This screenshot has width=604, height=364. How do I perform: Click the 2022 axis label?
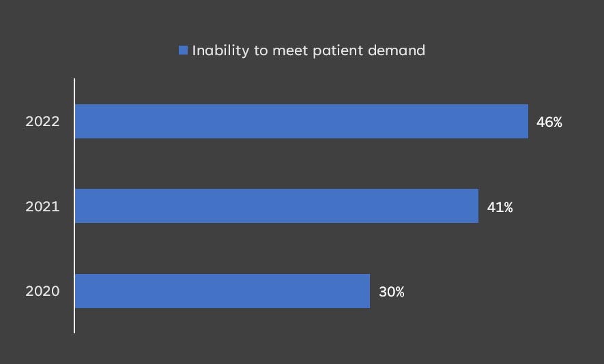tap(42, 122)
